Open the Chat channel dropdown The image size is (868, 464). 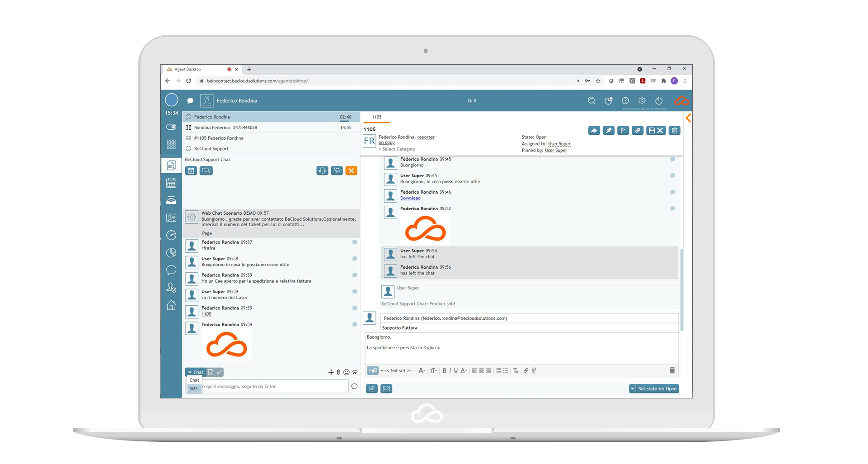(x=196, y=372)
